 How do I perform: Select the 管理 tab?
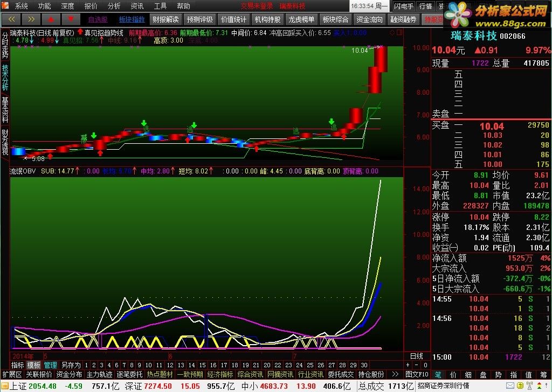pos(50,365)
